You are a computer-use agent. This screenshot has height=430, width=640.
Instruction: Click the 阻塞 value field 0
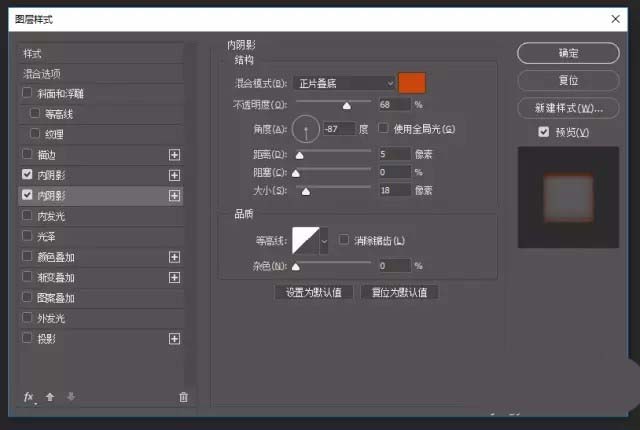pyautogui.click(x=394, y=172)
